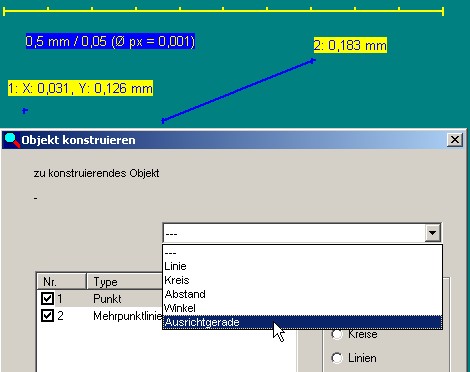The image size is (470, 372).
Task: Uncheck the checkbox for row 2 Mehrpunktlinie
Action: click(47, 315)
